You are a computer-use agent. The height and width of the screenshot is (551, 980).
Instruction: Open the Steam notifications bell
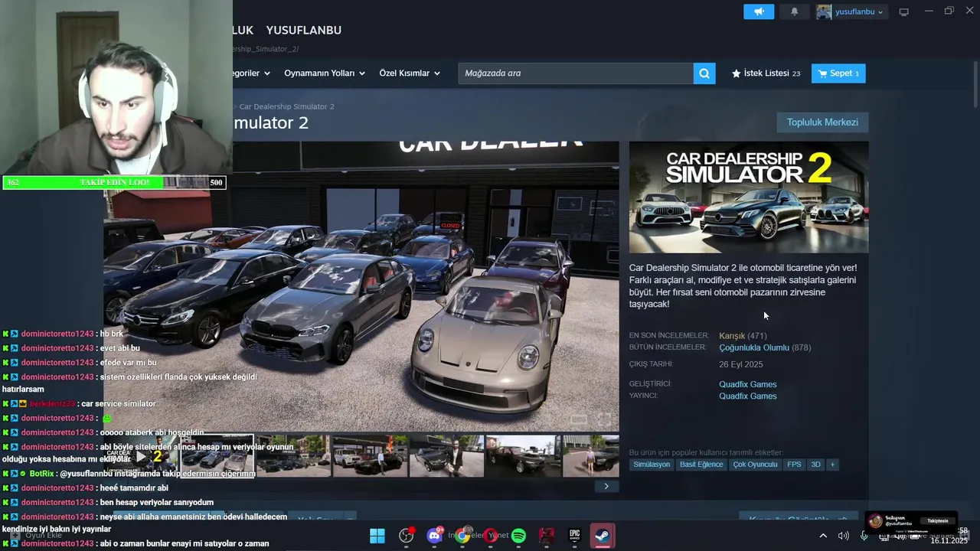pos(794,11)
